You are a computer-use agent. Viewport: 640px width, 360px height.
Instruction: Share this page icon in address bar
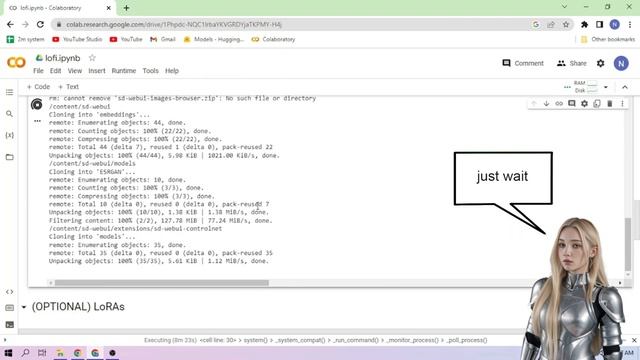(551, 24)
